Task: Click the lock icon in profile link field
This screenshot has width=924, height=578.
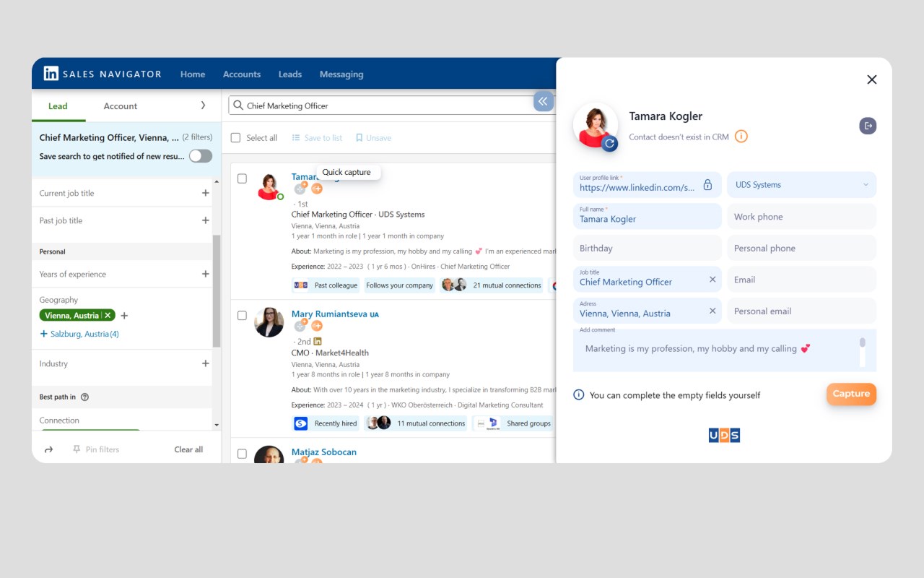Action: 707,185
